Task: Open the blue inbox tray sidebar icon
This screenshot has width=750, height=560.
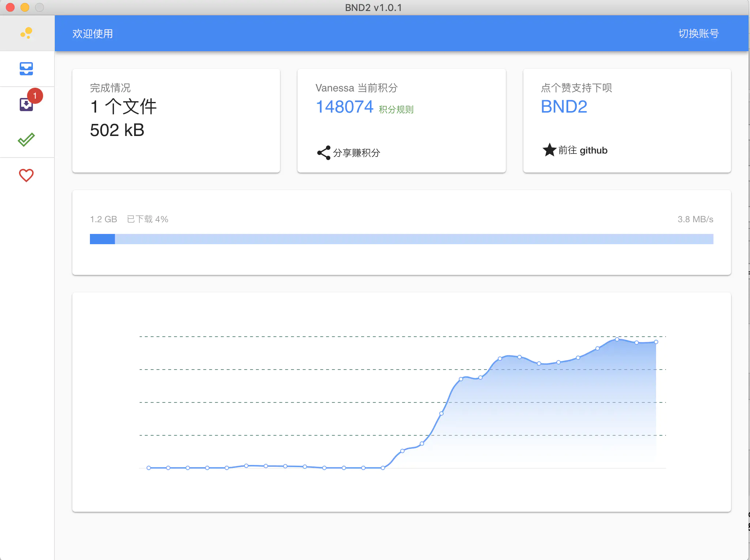Action: pos(26,68)
